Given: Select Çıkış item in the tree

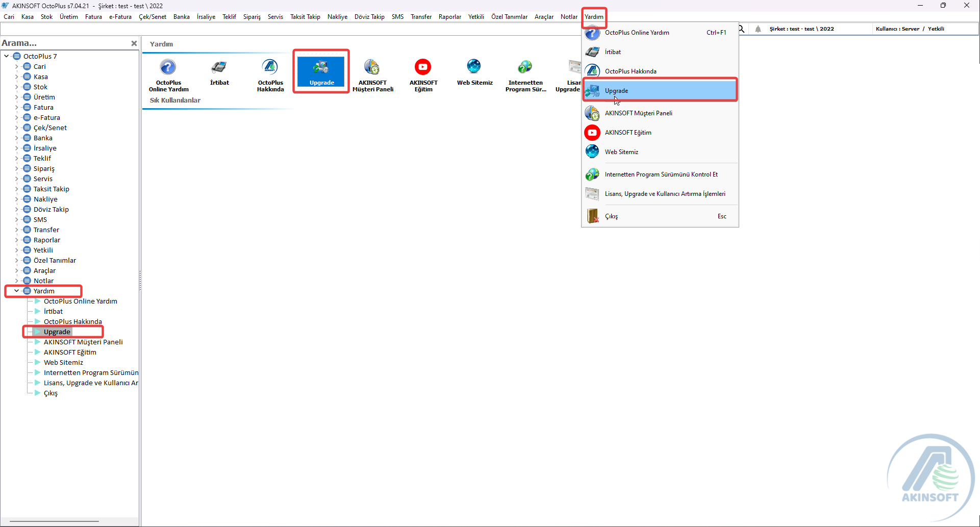Looking at the screenshot, I should tap(51, 393).
